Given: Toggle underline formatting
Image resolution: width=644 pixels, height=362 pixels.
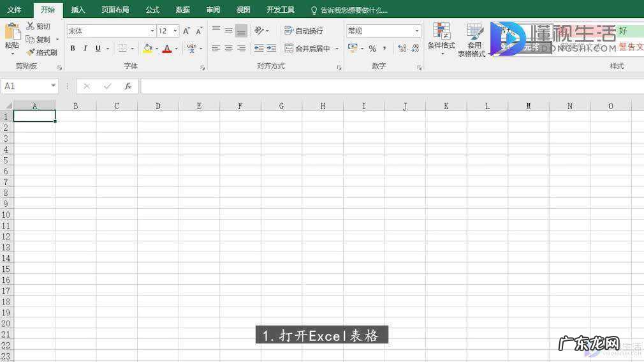Looking at the screenshot, I should click(x=98, y=49).
